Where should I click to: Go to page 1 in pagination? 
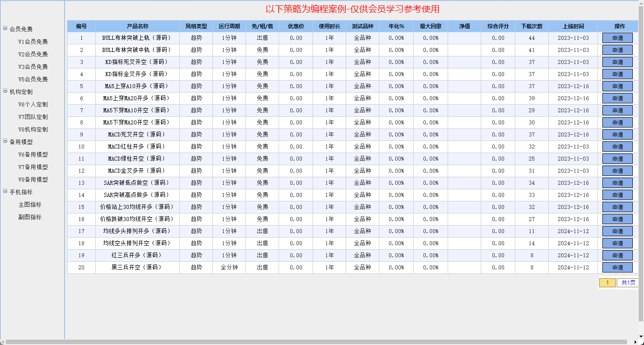[x=607, y=283]
